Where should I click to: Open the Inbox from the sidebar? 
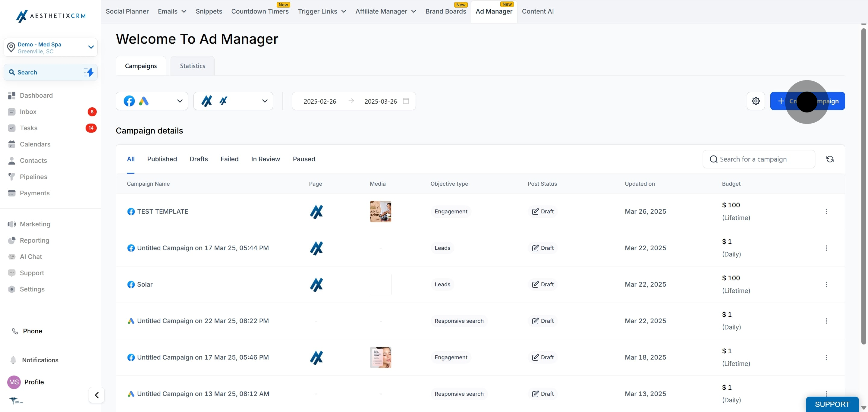point(28,112)
